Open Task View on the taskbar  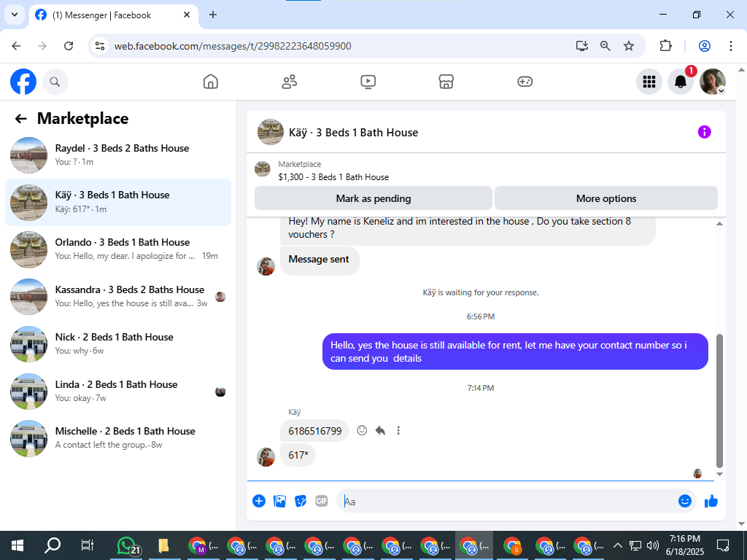[88, 545]
